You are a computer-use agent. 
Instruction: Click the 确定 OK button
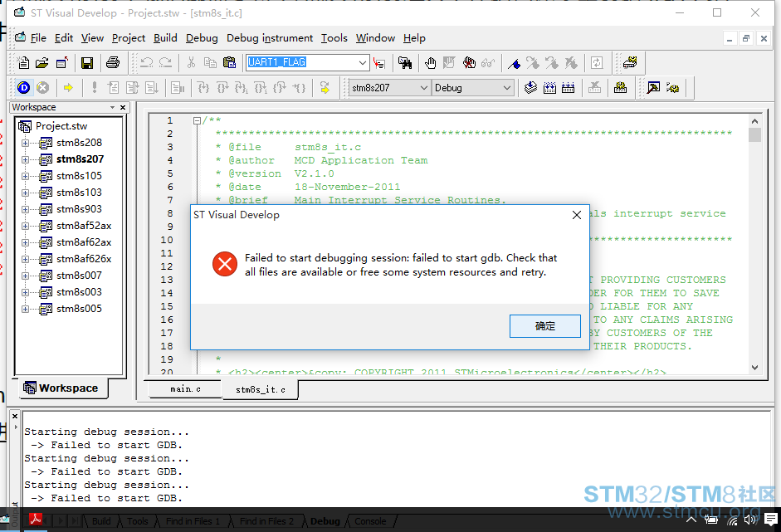click(545, 326)
